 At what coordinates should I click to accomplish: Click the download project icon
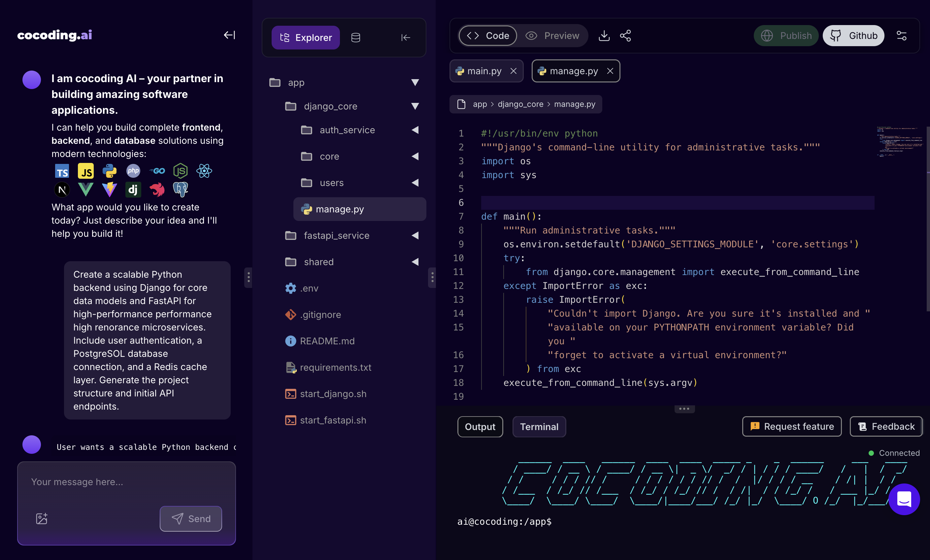[604, 36]
